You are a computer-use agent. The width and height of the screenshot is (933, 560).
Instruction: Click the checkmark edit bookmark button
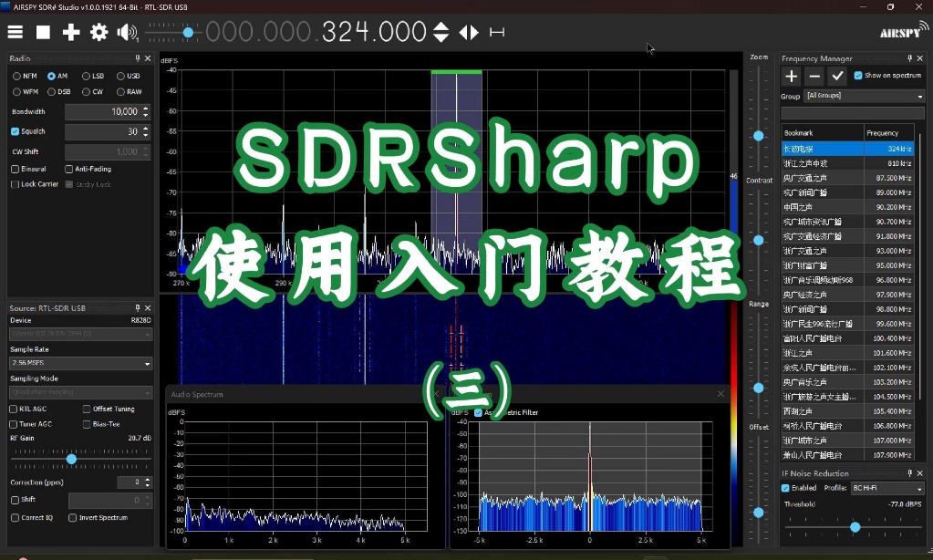coord(838,77)
